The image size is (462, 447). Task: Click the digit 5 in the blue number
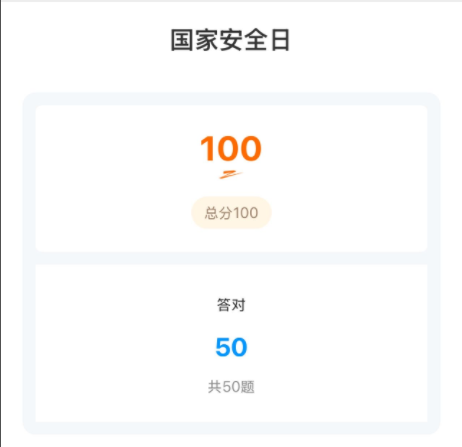(223, 347)
